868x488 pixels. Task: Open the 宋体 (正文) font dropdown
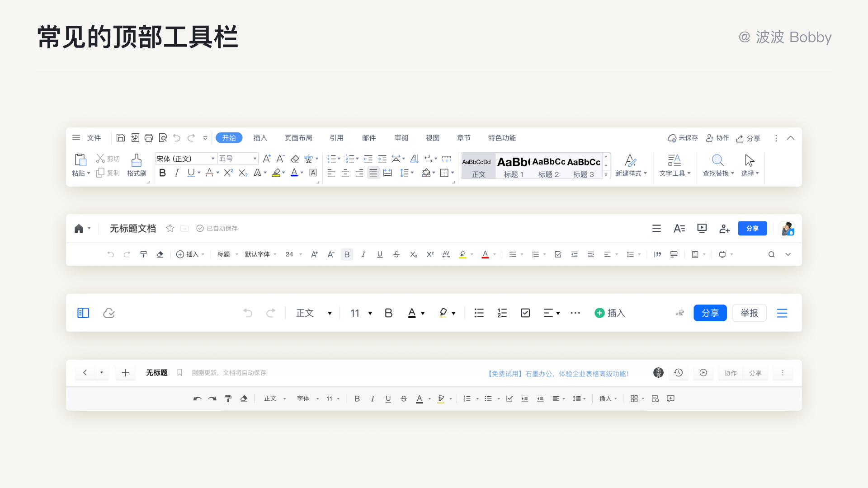tap(186, 159)
